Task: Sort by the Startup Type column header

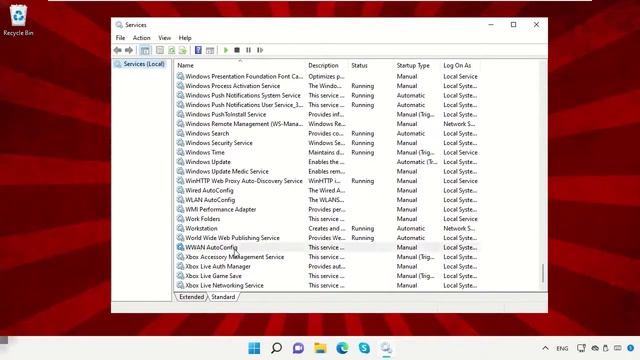Action: pos(417,65)
